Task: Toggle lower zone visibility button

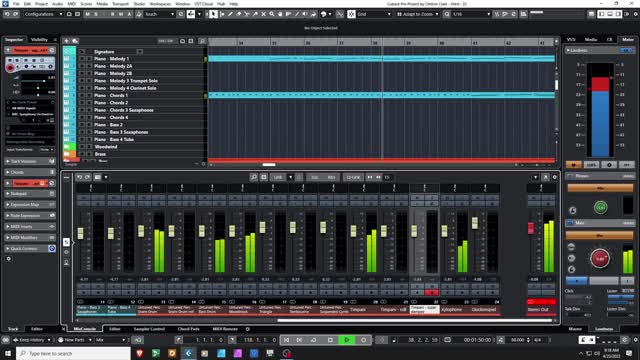Action: pos(610,14)
